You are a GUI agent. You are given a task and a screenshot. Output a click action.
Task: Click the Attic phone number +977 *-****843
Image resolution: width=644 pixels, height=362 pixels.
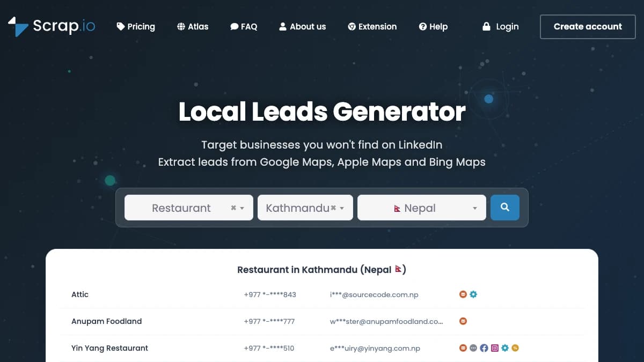pos(270,294)
